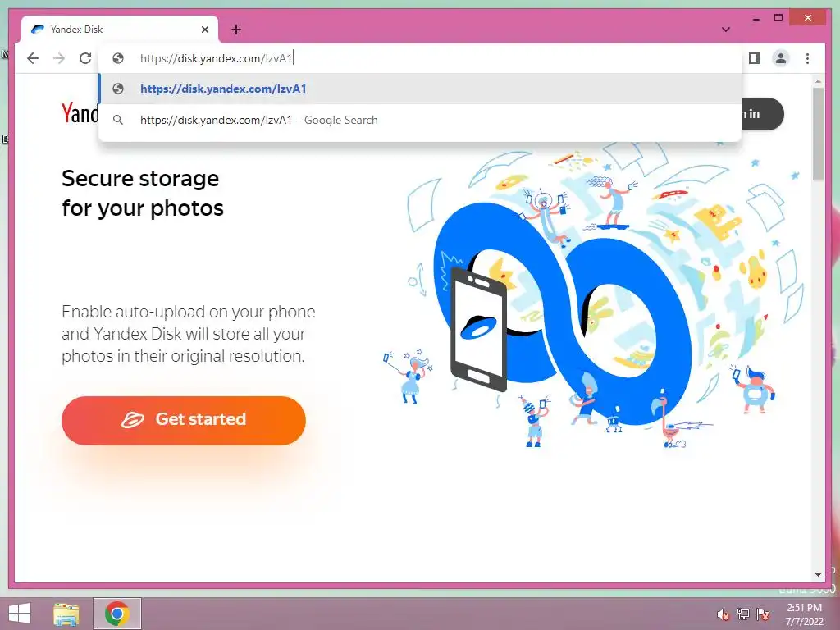
Task: Close the Yandex Disk tab
Action: [x=204, y=30]
